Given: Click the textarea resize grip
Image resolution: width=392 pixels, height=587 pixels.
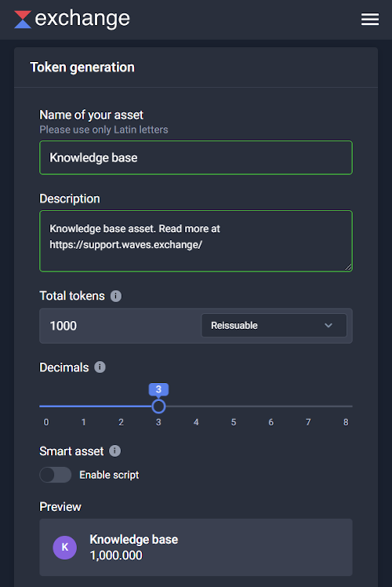Looking at the screenshot, I should click(348, 267).
